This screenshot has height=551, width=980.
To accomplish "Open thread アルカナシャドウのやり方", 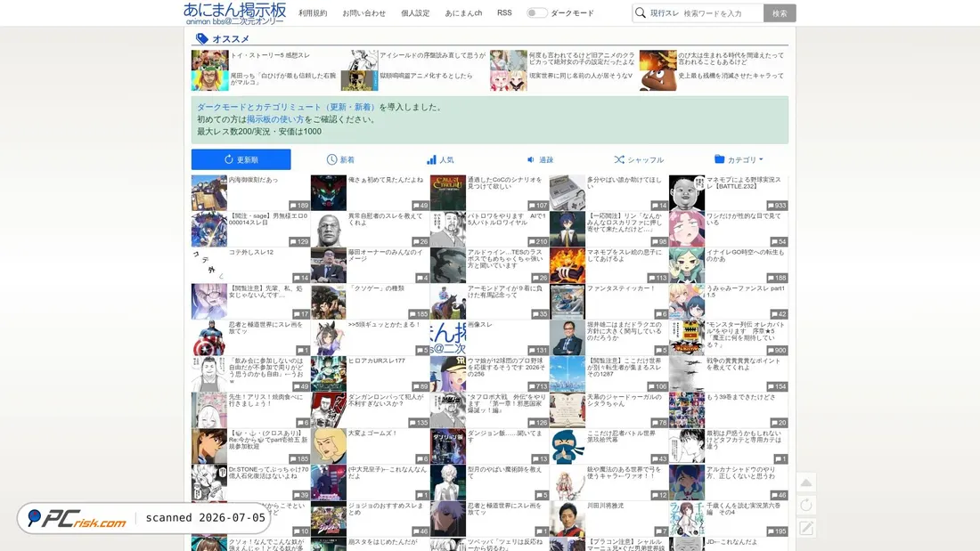I will 740,473.
